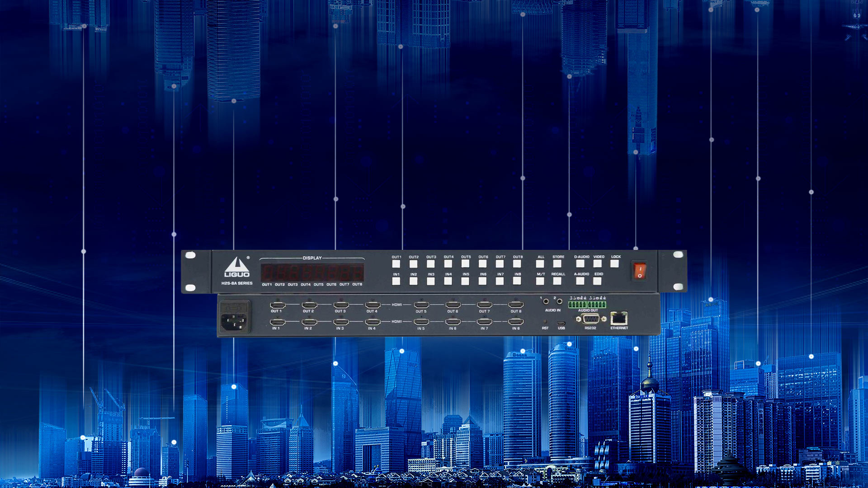Click the HDMI IN 5 port
Viewport: 868px width, 488px height.
[421, 322]
